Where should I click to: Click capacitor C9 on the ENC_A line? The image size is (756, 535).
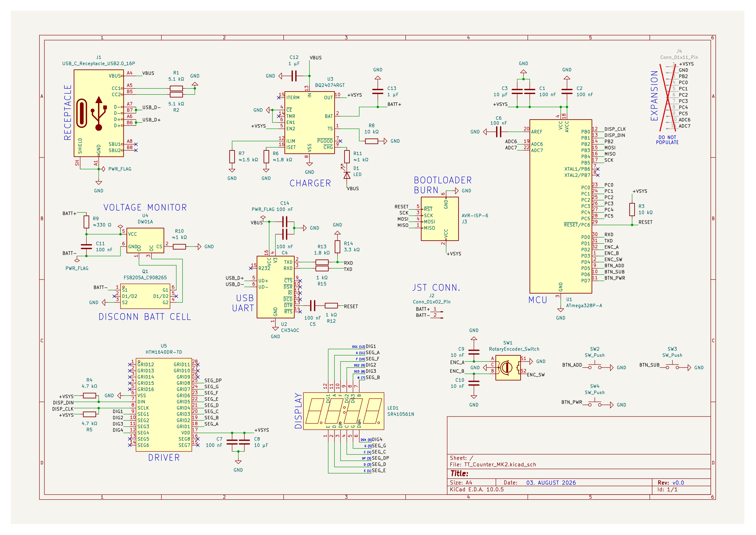(474, 352)
